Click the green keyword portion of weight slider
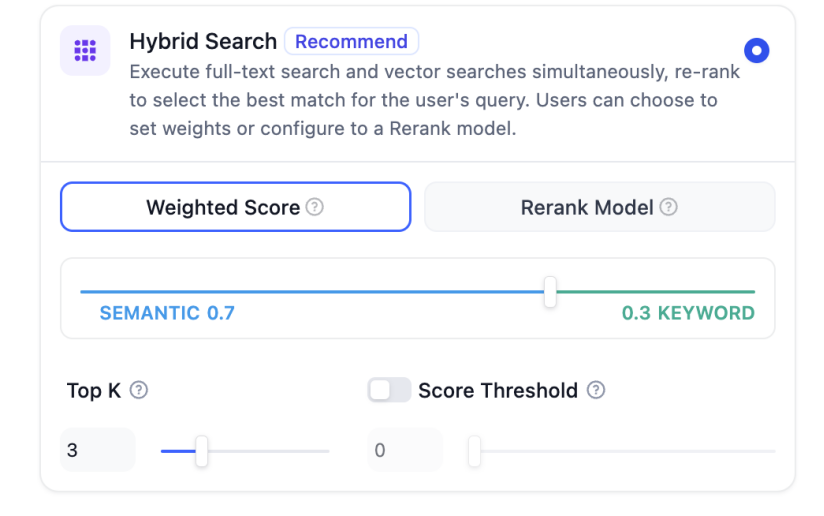 pos(655,292)
